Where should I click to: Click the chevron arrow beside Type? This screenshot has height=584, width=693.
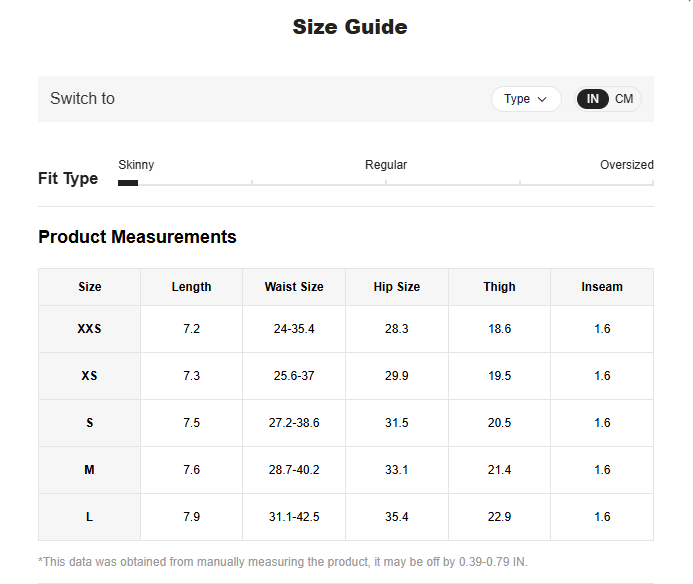tap(543, 99)
